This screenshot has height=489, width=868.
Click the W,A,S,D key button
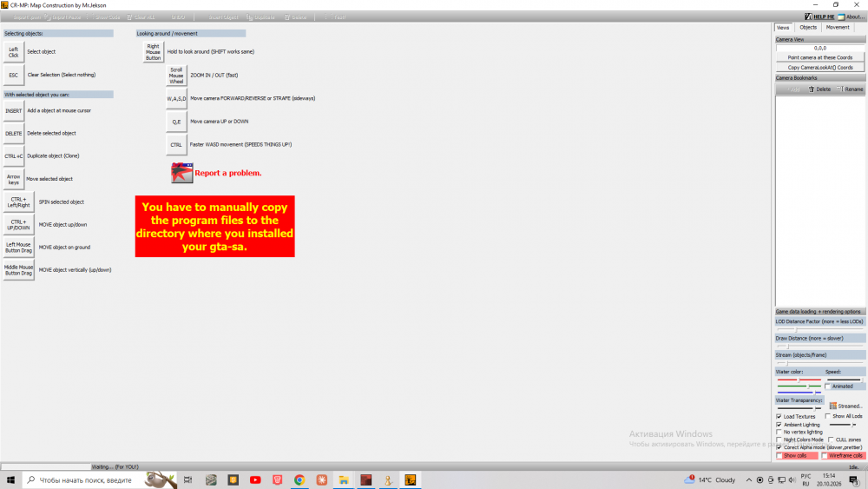pyautogui.click(x=176, y=98)
